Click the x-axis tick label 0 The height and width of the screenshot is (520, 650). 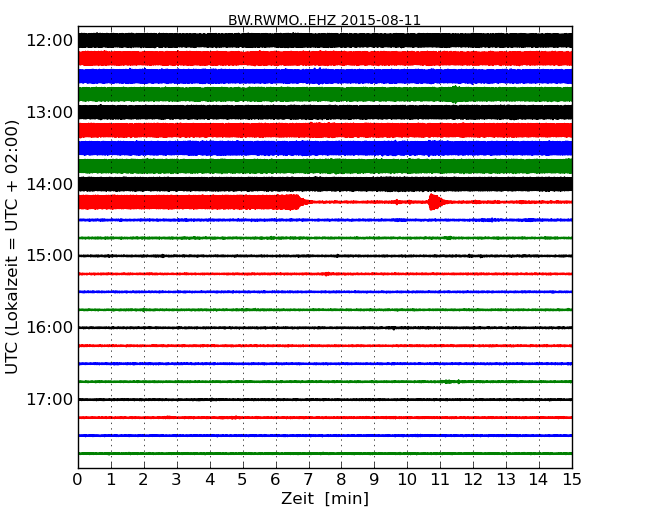(78, 480)
